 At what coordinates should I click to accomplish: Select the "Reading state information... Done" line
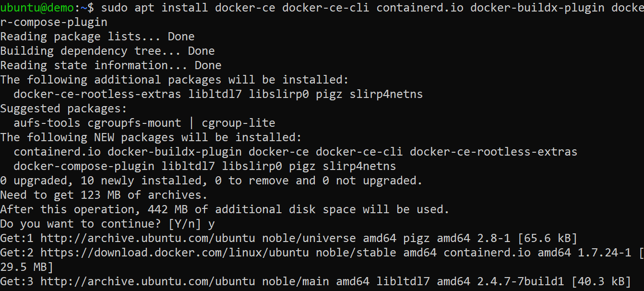point(110,65)
